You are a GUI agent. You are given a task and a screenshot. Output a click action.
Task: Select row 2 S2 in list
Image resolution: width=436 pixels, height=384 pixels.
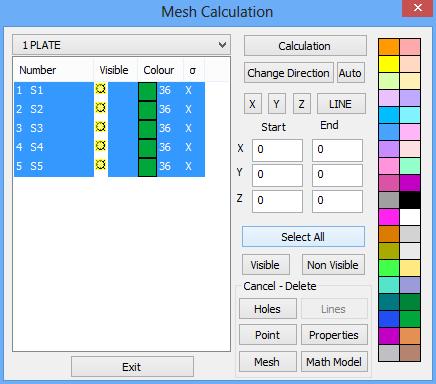click(109, 109)
